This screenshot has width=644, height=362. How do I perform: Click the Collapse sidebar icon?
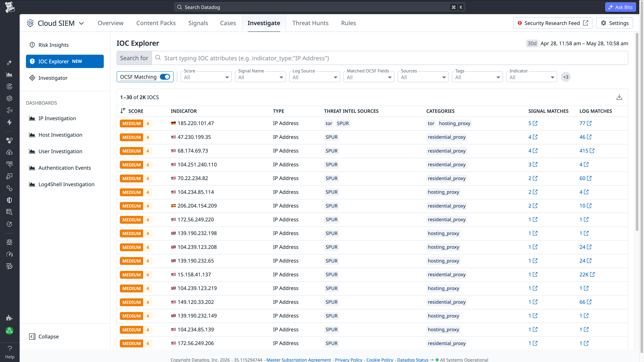pos(32,337)
